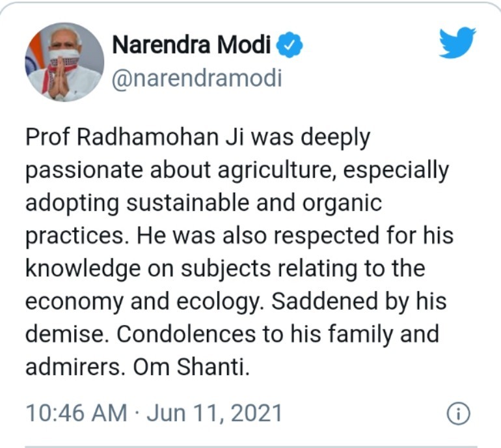Click the info icon beside the timestamp
Viewport: 501px width, 448px height.
[459, 415]
